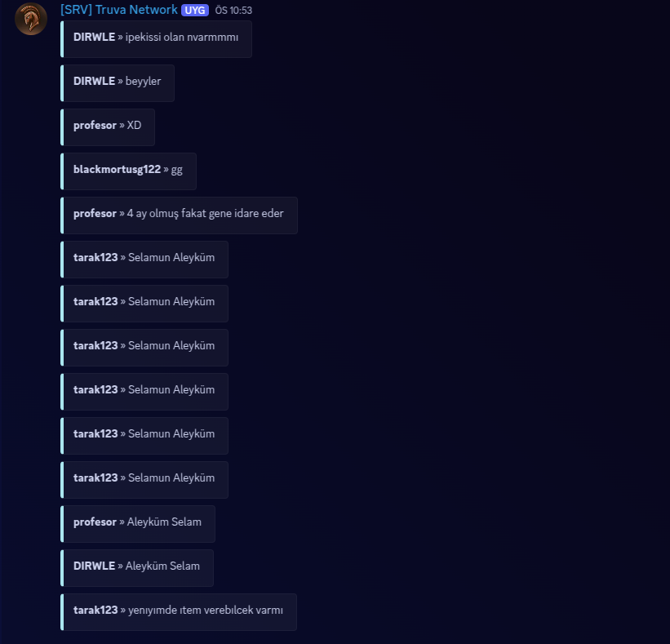
Task: Click the Truva Network bot avatar
Action: pyautogui.click(x=31, y=19)
